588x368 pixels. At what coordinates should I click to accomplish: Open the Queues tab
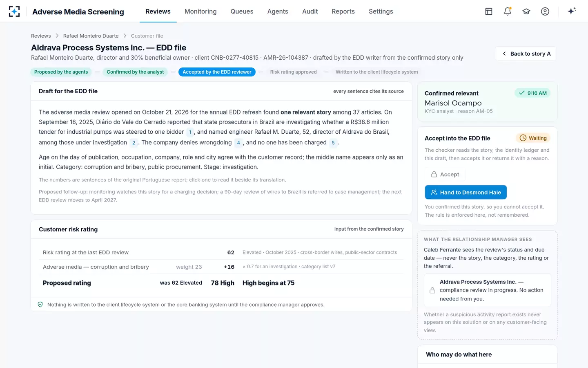242,11
